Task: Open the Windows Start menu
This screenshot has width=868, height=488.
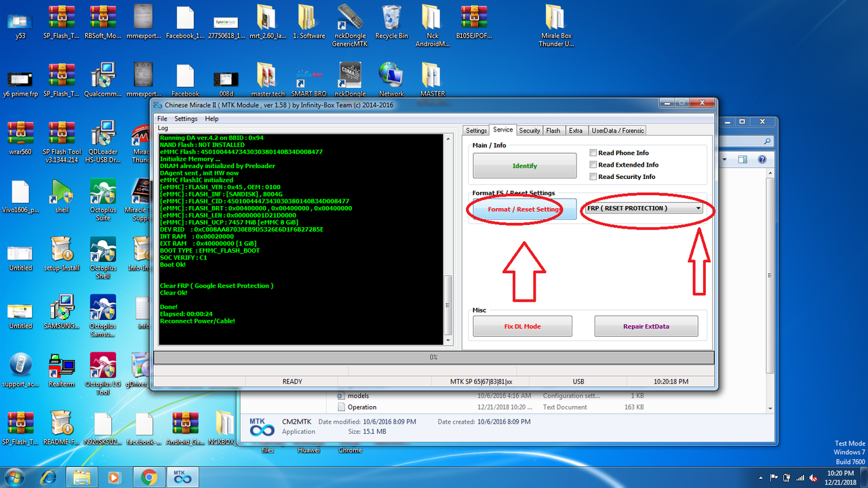Action: (15, 476)
